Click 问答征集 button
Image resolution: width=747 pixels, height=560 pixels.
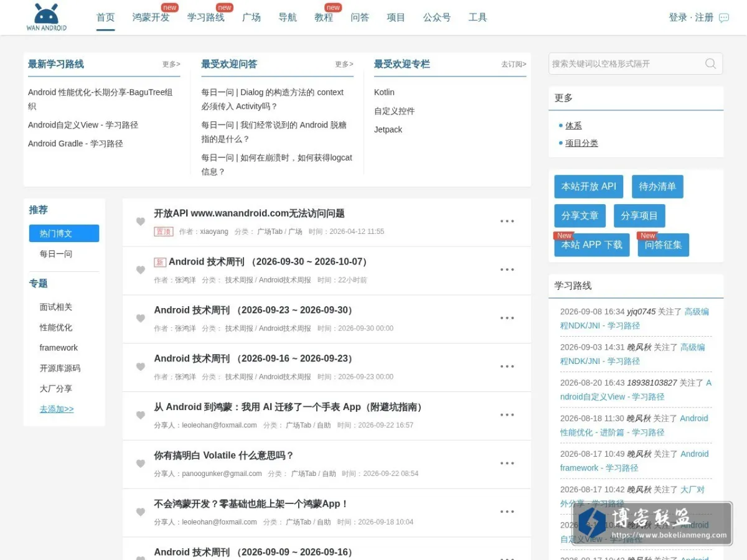[664, 245]
